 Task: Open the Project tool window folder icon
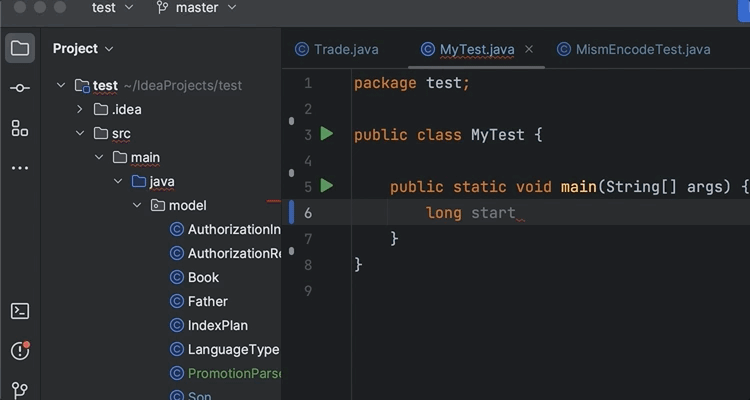coord(20,48)
